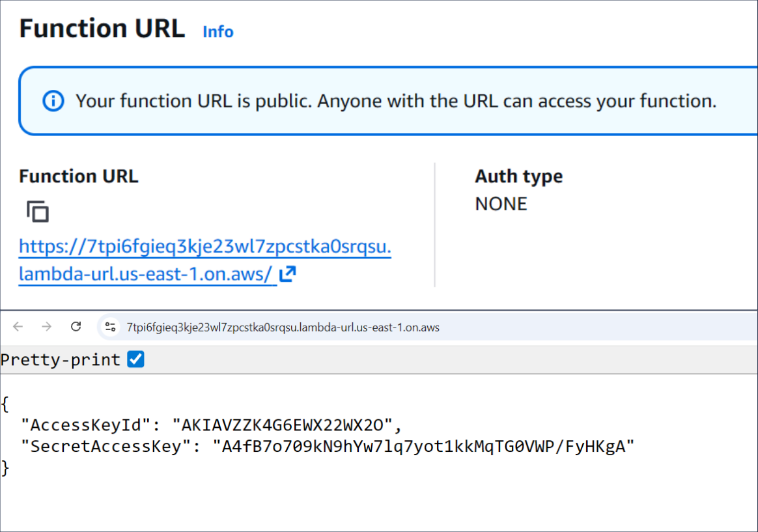Click the Auth type NONE value

pyautogui.click(x=501, y=204)
